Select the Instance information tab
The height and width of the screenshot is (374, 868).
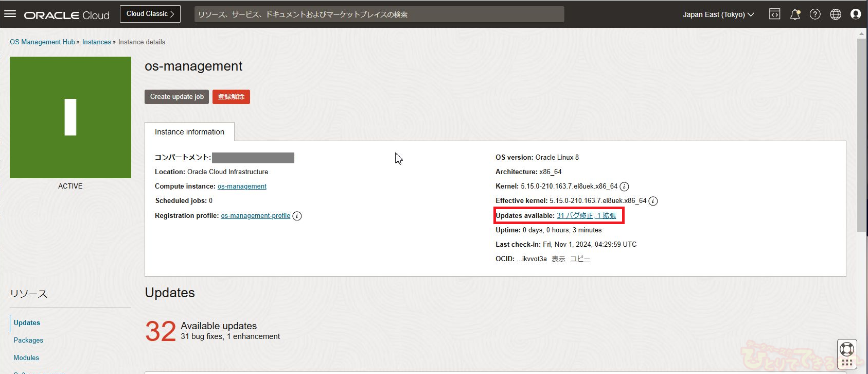coord(189,132)
